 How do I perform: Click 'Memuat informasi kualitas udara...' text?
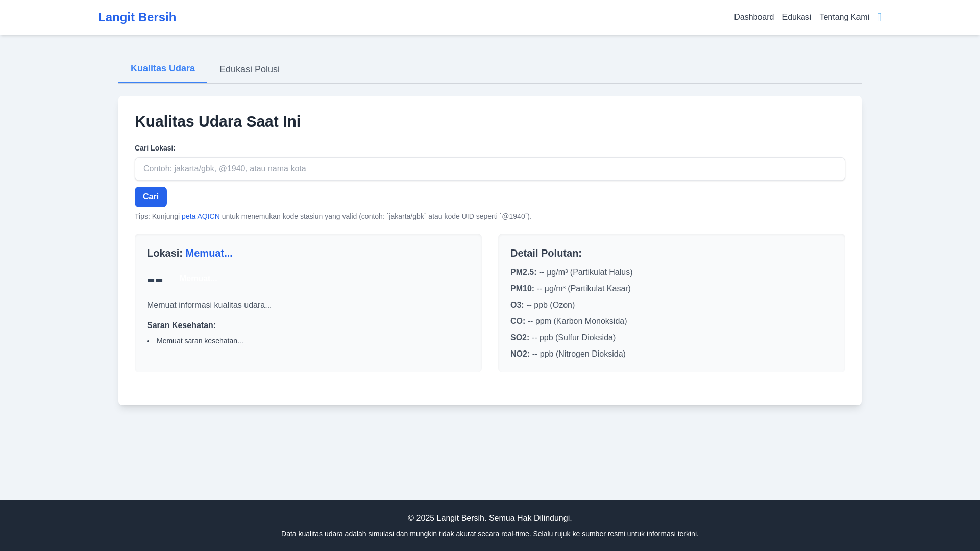click(x=209, y=305)
